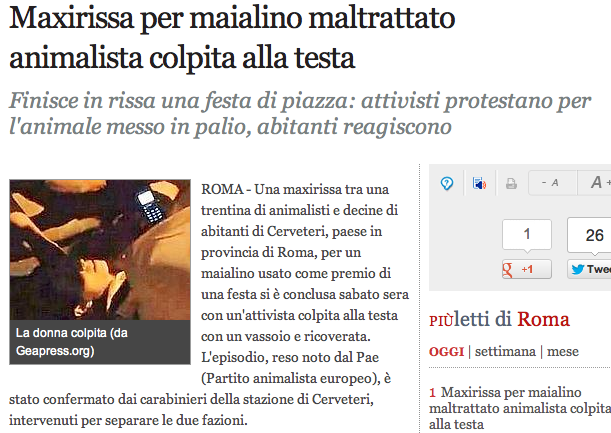
Task: Click the blue question mark comment icon
Action: click(x=447, y=183)
